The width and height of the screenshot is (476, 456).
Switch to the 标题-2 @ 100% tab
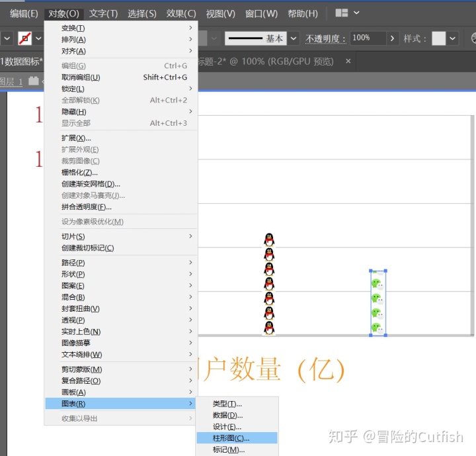pyautogui.click(x=266, y=62)
